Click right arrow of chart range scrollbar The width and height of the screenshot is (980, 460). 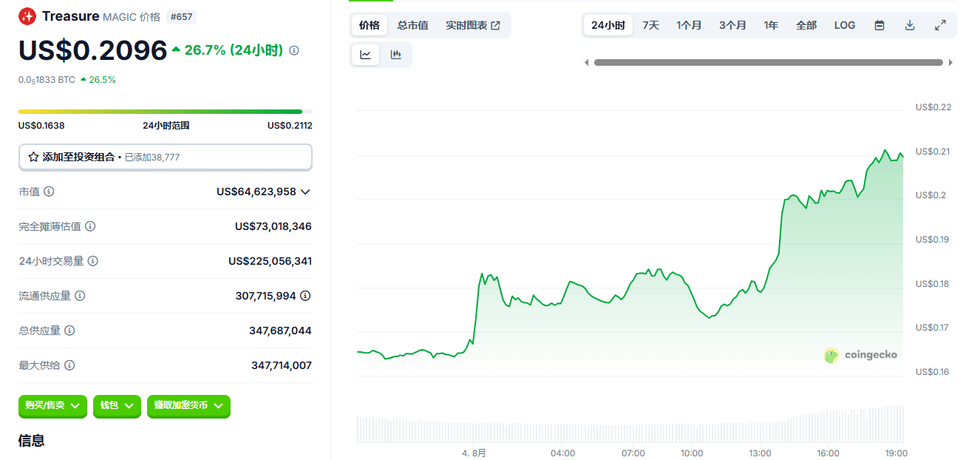click(x=950, y=63)
